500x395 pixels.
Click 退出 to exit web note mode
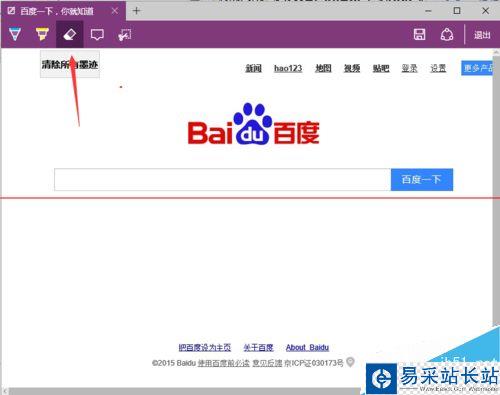tap(482, 35)
